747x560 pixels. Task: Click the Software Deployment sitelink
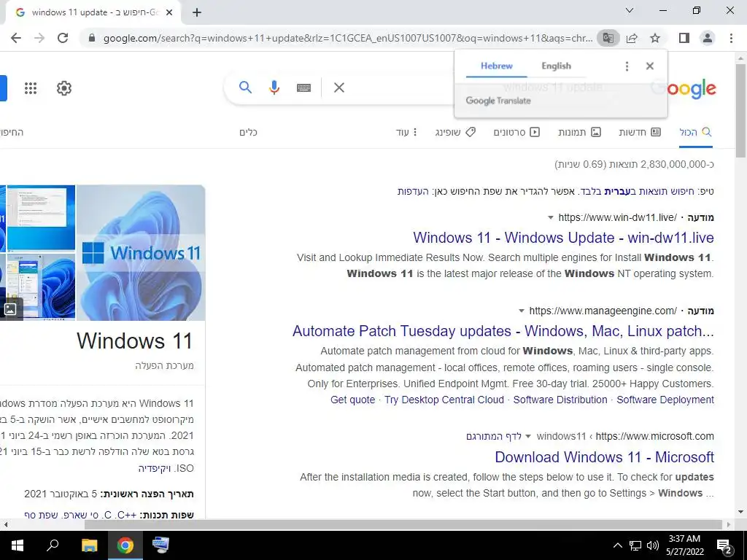[665, 400]
